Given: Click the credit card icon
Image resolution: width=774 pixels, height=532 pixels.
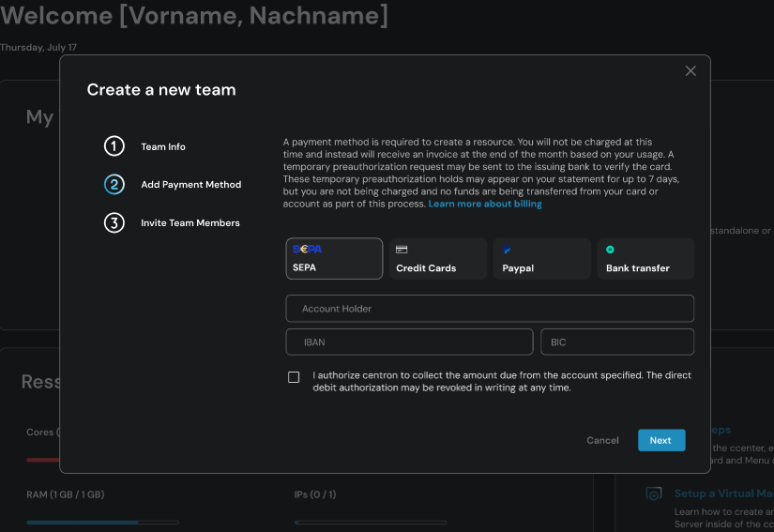Looking at the screenshot, I should tap(402, 251).
